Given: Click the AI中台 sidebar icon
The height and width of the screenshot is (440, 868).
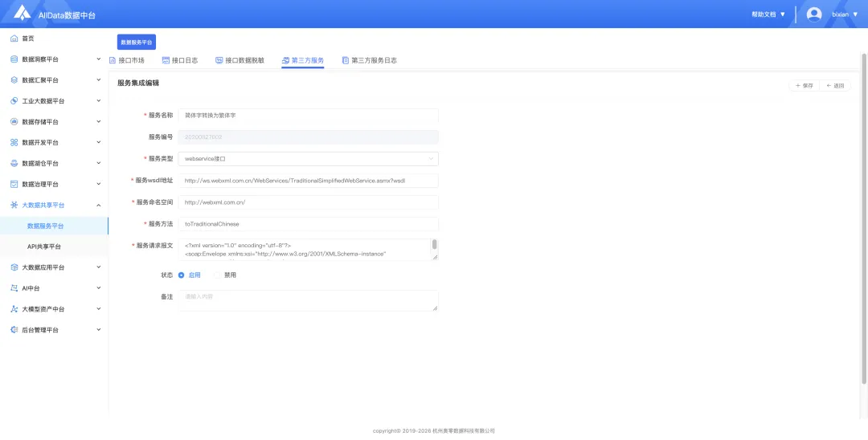Looking at the screenshot, I should tap(14, 288).
